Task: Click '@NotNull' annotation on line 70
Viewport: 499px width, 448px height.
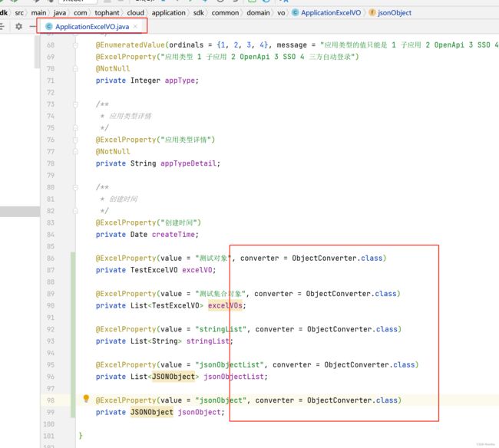Action: 113,69
